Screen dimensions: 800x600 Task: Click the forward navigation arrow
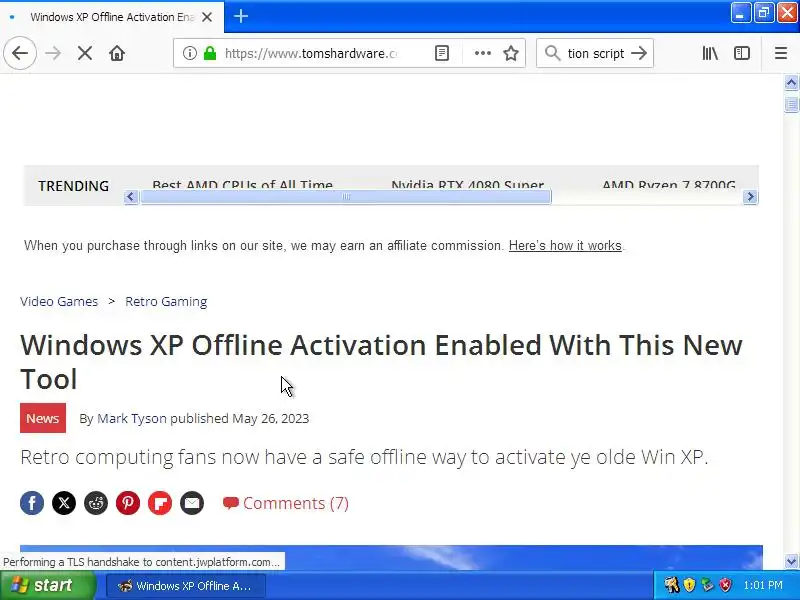coord(53,53)
